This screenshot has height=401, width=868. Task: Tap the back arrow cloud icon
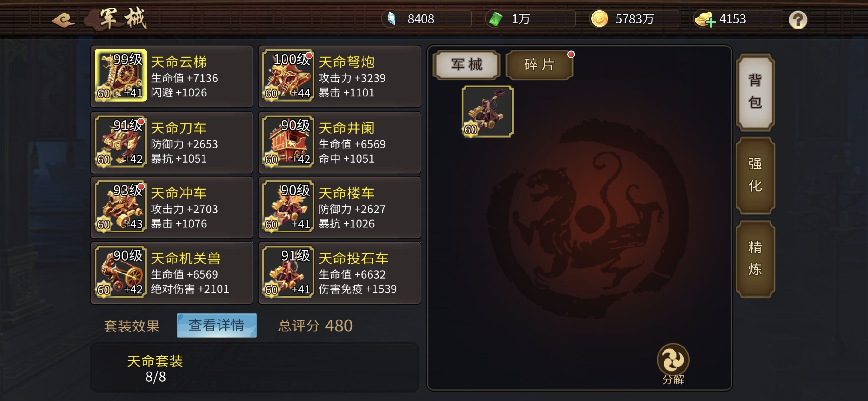(x=63, y=19)
